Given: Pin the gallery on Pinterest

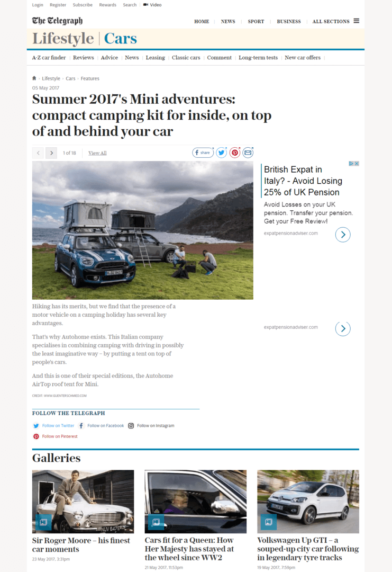Looking at the screenshot, I should (235, 153).
